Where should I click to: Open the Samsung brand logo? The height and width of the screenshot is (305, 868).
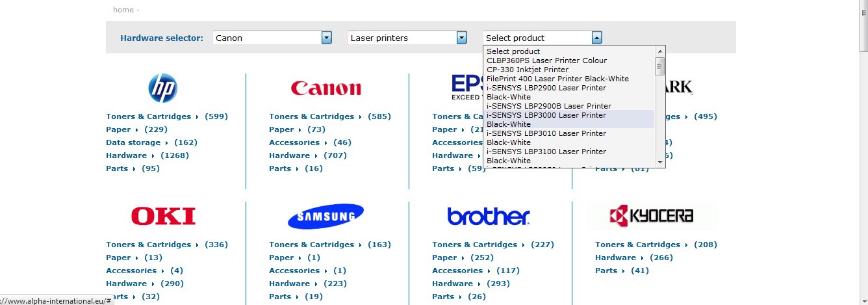tap(326, 217)
